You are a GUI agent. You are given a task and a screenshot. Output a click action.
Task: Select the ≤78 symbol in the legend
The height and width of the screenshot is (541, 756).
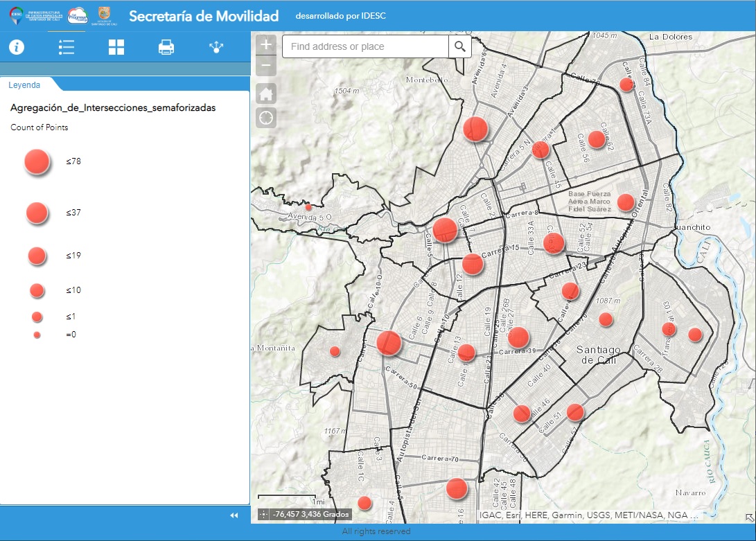coord(36,161)
